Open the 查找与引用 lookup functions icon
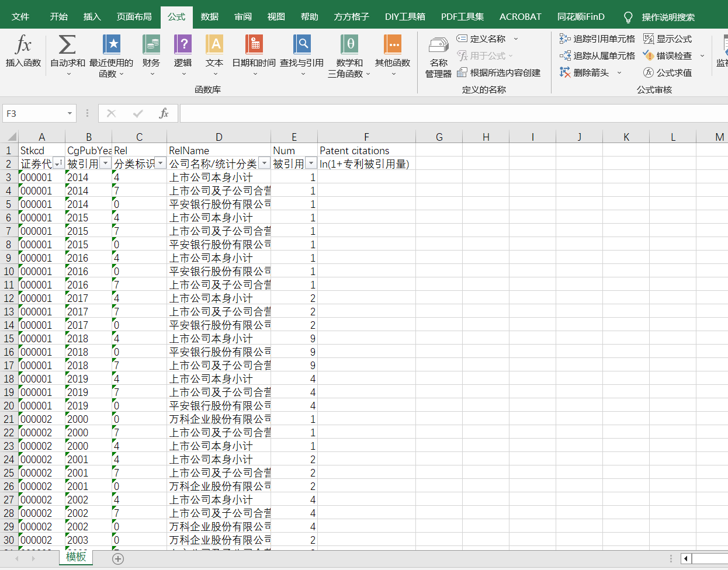The width and height of the screenshot is (728, 570). pos(302,44)
